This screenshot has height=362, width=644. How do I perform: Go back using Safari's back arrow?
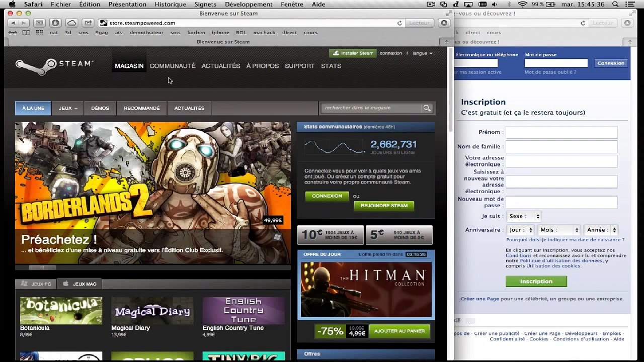tap(13, 23)
